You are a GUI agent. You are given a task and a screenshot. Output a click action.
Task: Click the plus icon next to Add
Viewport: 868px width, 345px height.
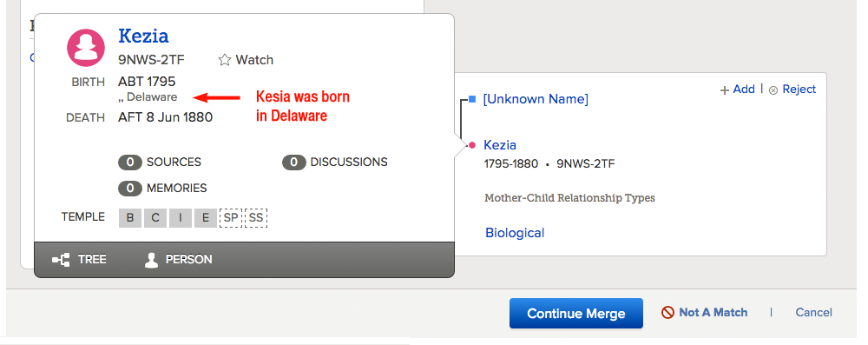click(x=724, y=90)
